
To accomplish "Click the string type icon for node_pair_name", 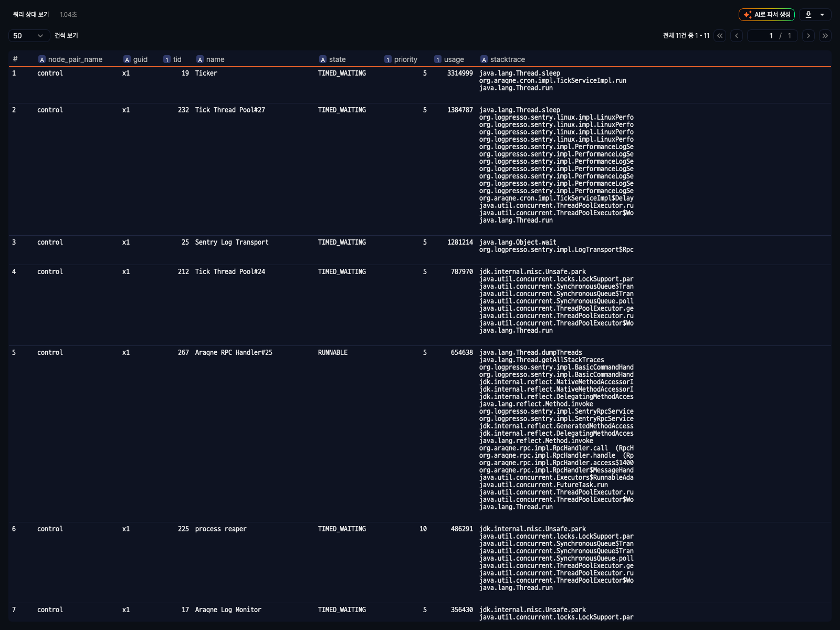I will [x=42, y=60].
